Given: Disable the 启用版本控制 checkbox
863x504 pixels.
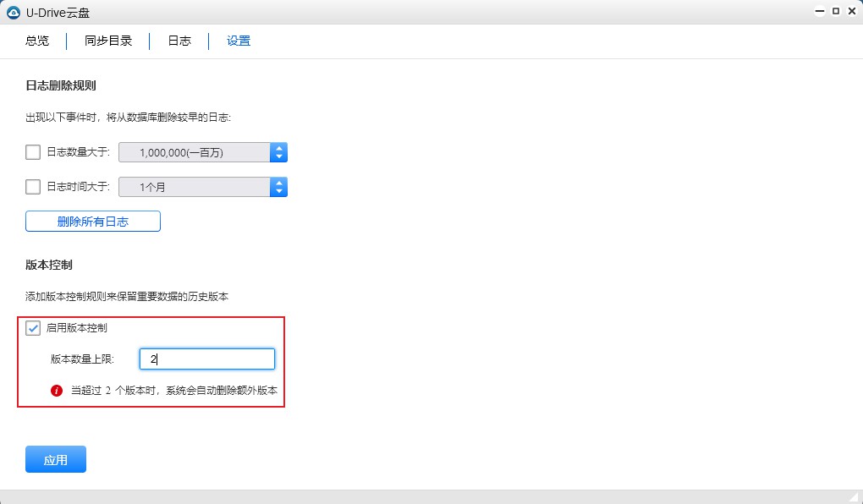Looking at the screenshot, I should point(33,329).
